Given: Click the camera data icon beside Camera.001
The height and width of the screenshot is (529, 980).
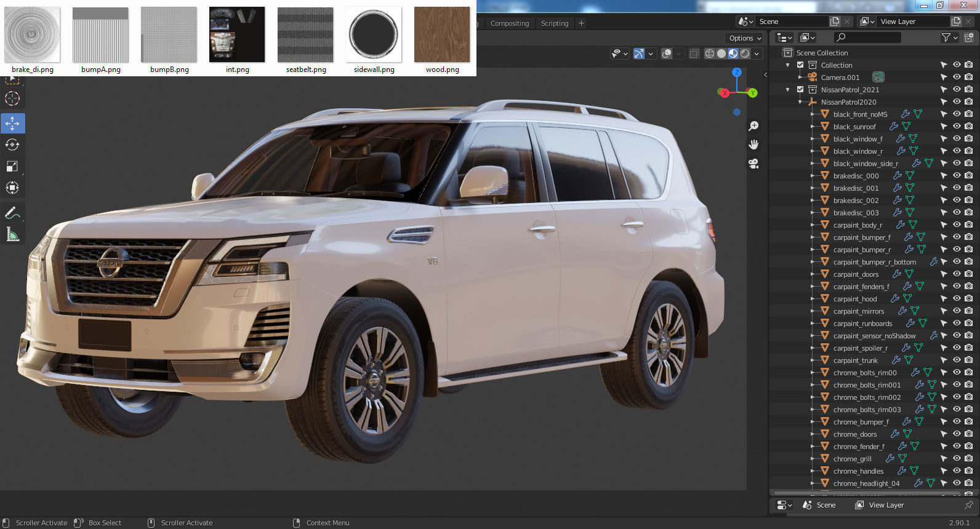Looking at the screenshot, I should (x=878, y=77).
